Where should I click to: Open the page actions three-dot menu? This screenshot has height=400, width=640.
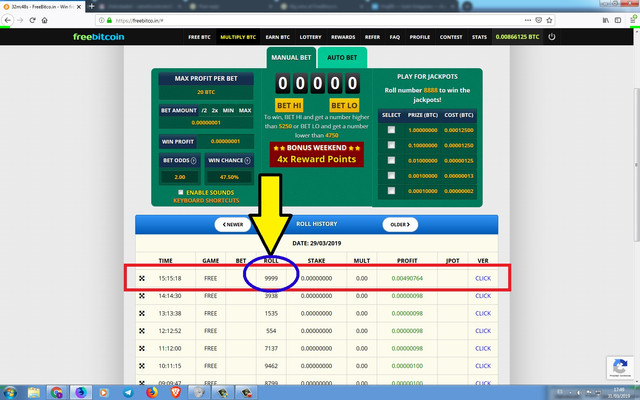pos(528,20)
